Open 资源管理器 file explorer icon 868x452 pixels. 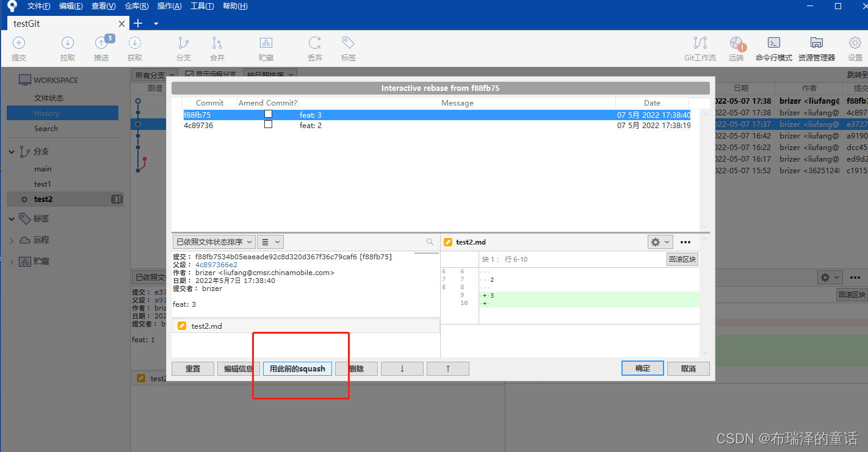pos(816,49)
